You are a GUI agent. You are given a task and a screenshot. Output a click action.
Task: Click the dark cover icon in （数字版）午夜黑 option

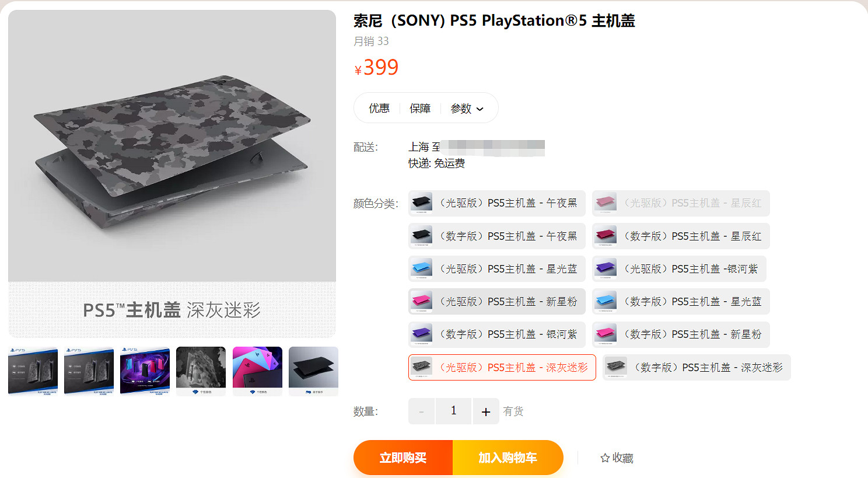click(x=421, y=236)
